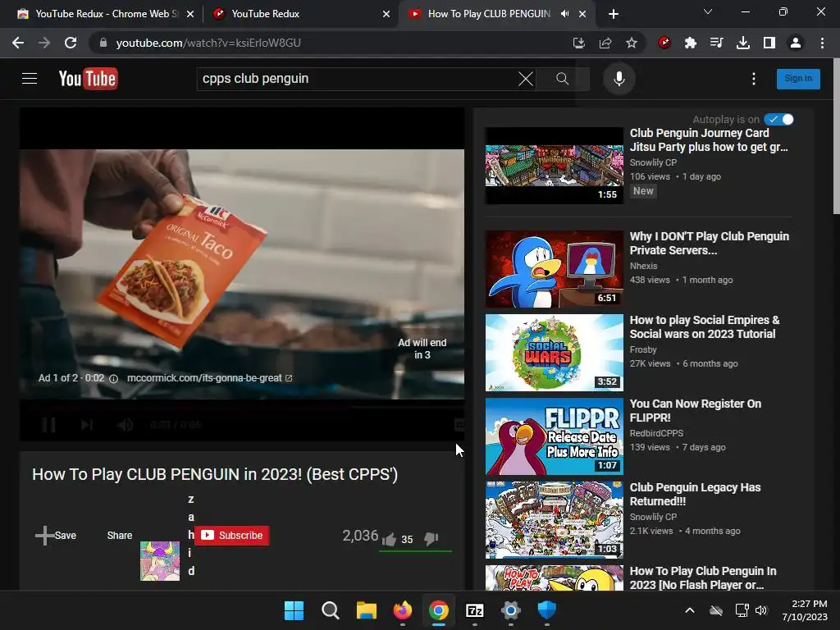
Task: Click the install app icon in address bar
Action: 578,43
